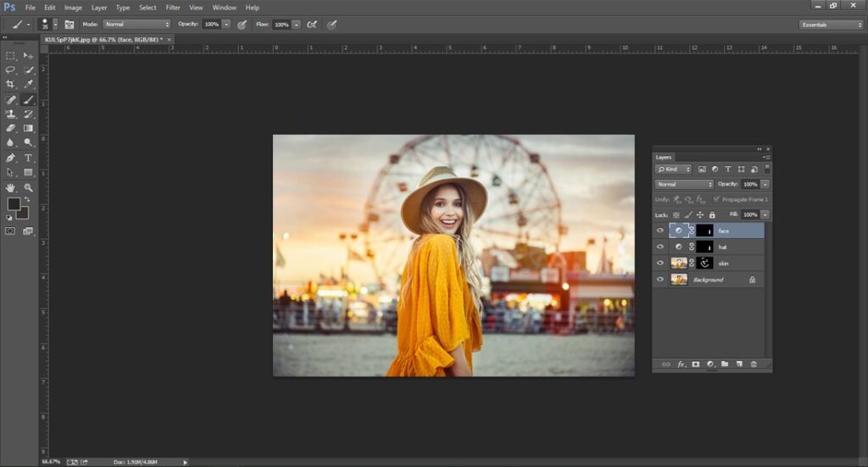Viewport: 868px width, 467px height.
Task: Select the Brush tool in toolbox
Action: pos(28,100)
